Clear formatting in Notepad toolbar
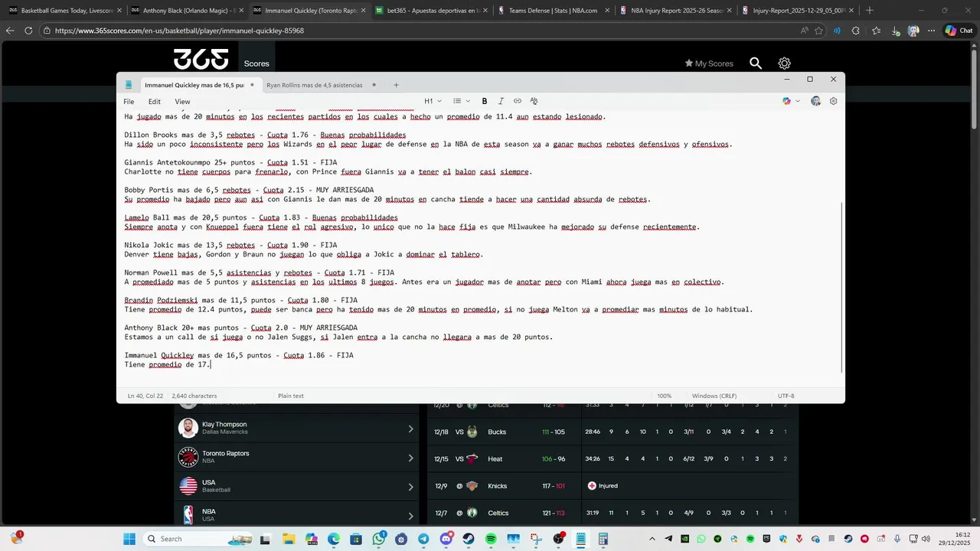The image size is (980, 551). coord(534,101)
